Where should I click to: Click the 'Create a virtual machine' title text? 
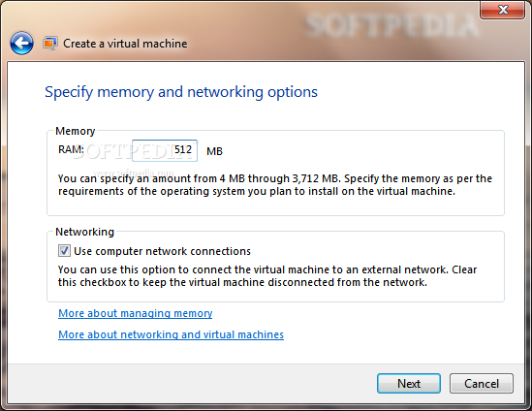[x=125, y=44]
